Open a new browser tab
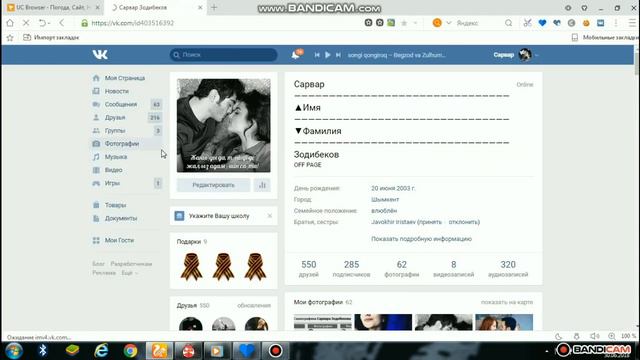 pos(214,7)
